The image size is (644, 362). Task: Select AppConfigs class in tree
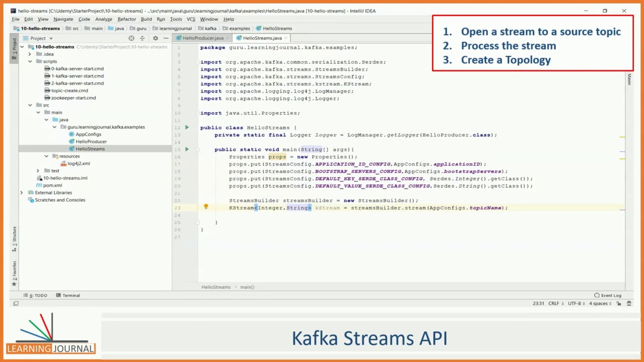(x=89, y=134)
